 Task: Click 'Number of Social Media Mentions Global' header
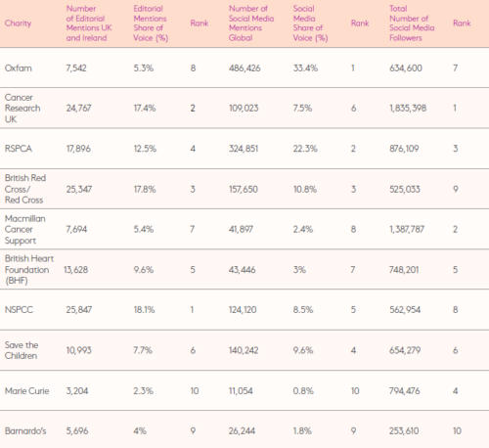[251, 23]
